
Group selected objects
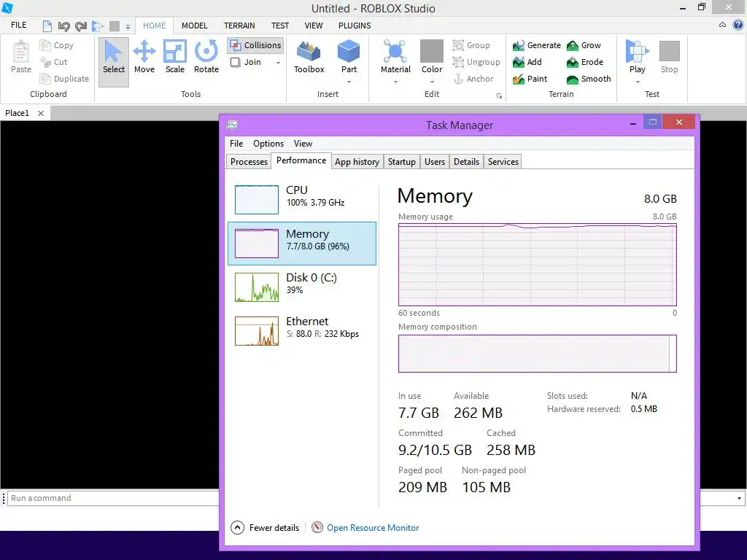pos(471,45)
